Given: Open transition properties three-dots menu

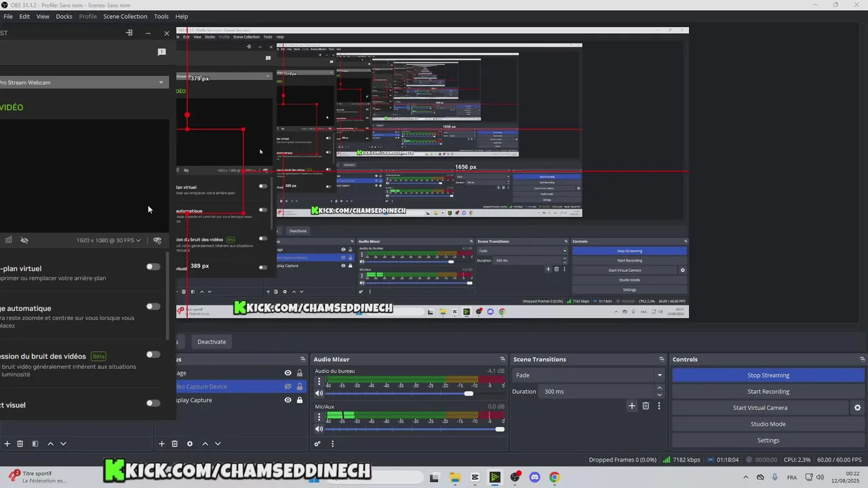Looking at the screenshot, I should [x=658, y=406].
